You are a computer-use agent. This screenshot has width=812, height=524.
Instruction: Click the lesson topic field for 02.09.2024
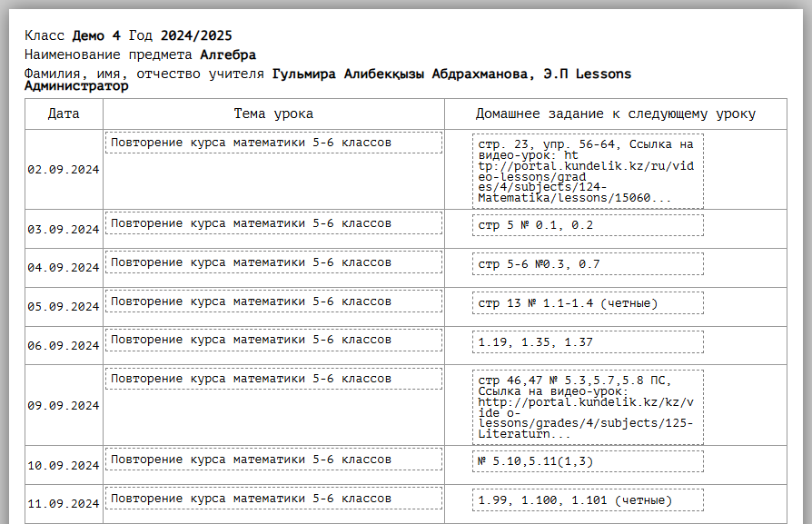[x=273, y=143]
